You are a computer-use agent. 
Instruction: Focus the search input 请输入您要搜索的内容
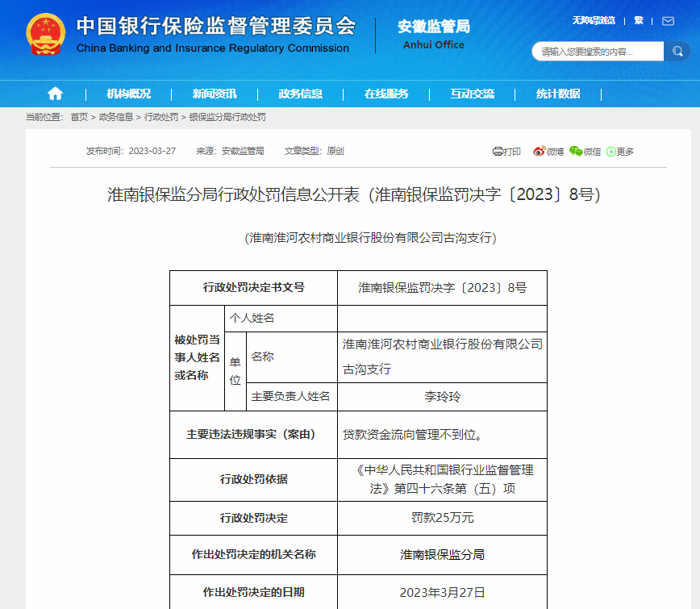pos(598,52)
